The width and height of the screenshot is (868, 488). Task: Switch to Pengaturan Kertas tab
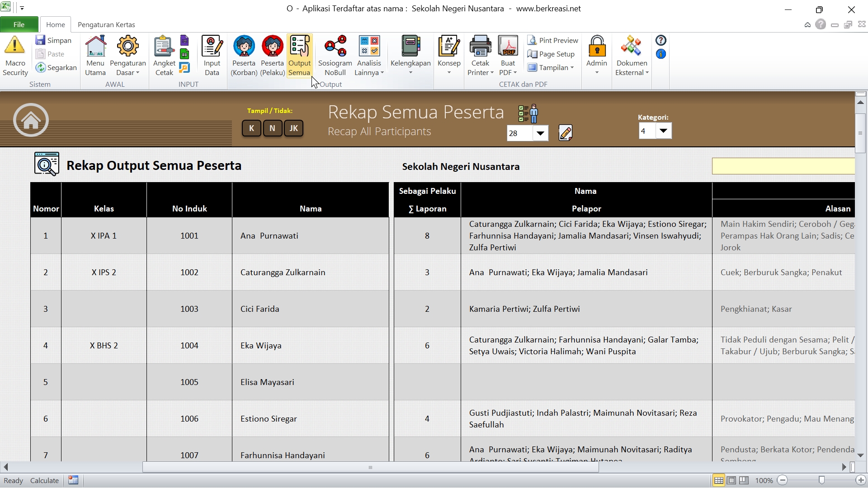pyautogui.click(x=106, y=24)
